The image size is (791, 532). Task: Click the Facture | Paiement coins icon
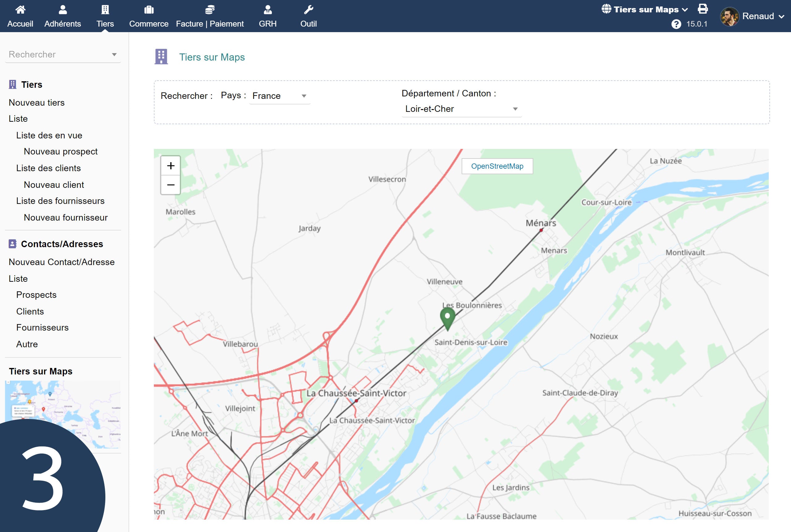point(210,10)
